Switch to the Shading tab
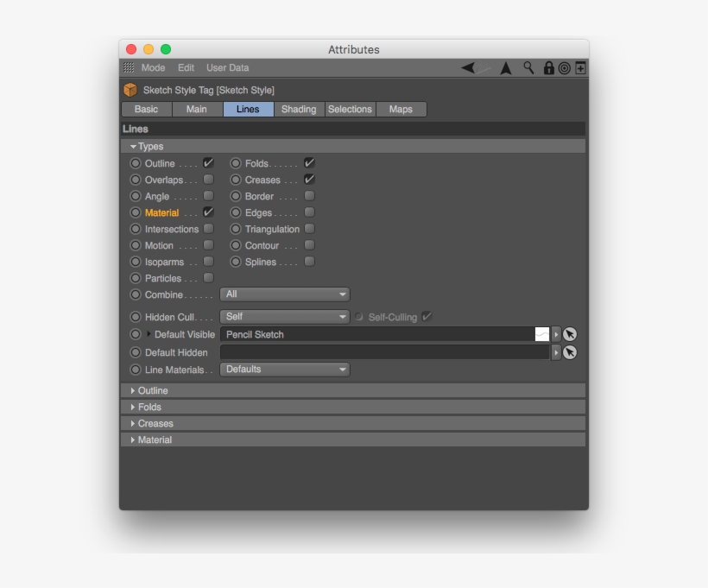Image resolution: width=708 pixels, height=588 pixels. (298, 109)
